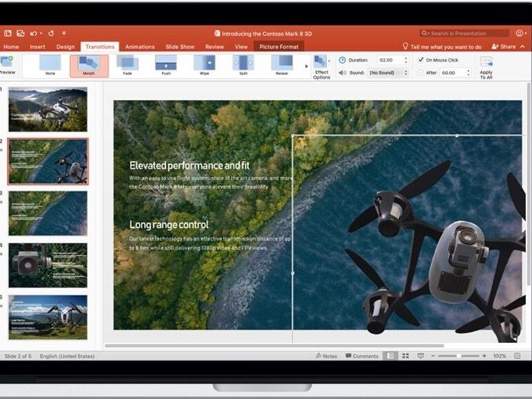The image size is (532, 399).
Task: Click the Long range control heading
Action: coord(169,224)
